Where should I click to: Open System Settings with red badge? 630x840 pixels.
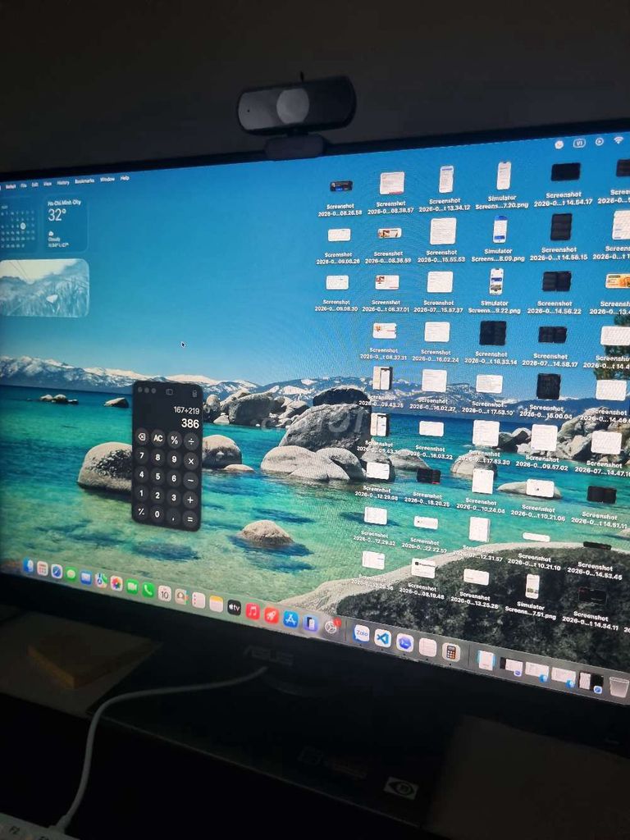(331, 628)
